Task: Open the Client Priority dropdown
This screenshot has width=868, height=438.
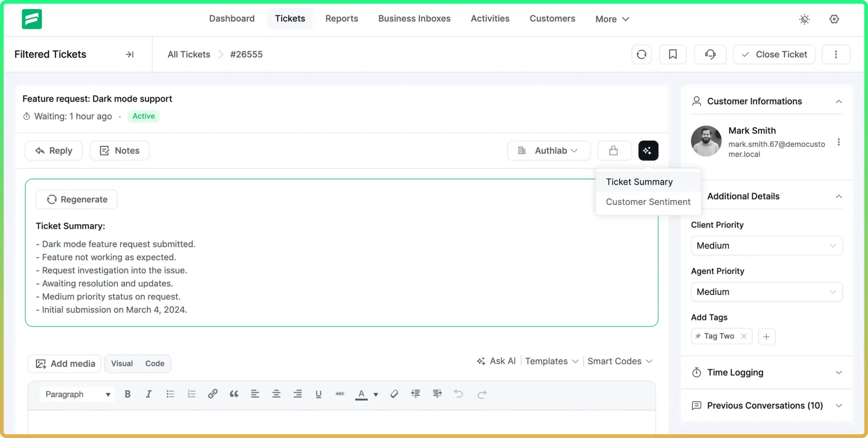Action: pos(766,246)
